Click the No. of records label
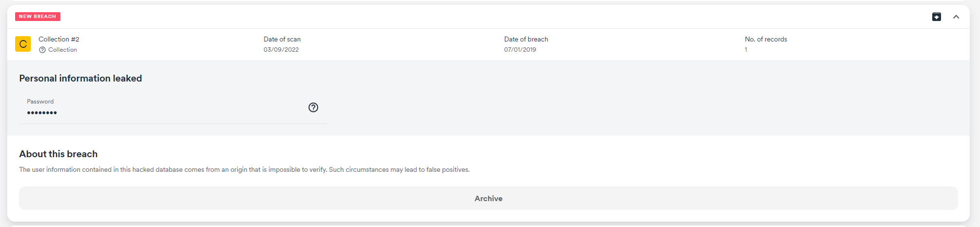980x227 pixels. tap(766, 39)
